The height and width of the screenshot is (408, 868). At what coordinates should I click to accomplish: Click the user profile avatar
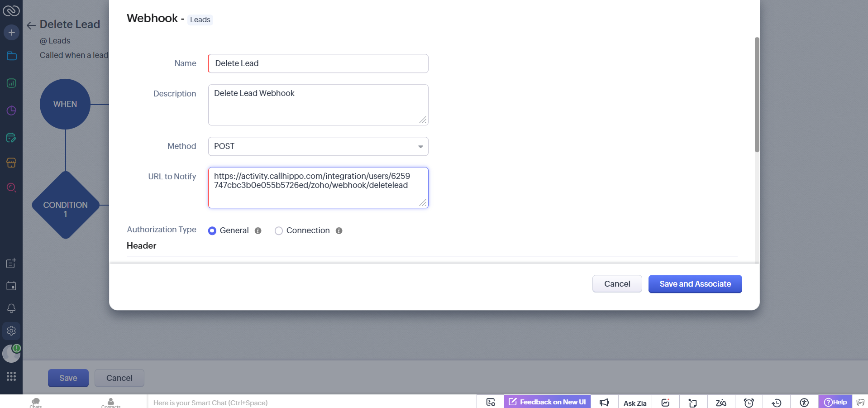coord(11,354)
